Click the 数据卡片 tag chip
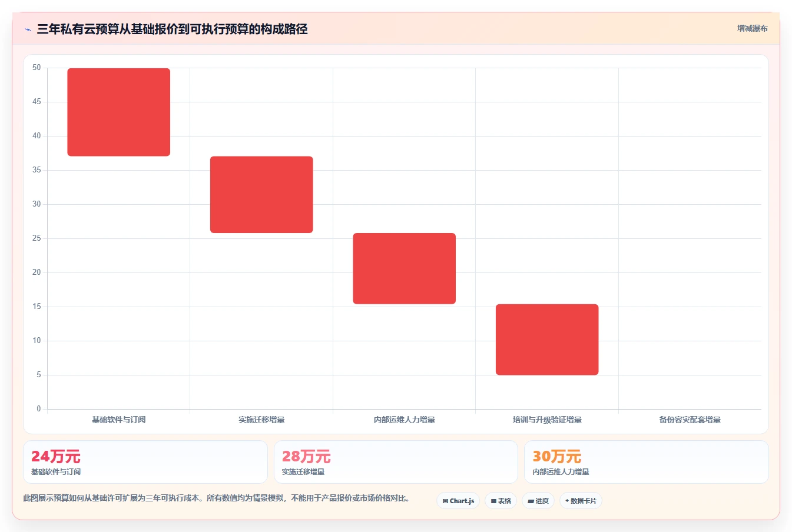Viewport: 792px width, 532px height. (581, 501)
